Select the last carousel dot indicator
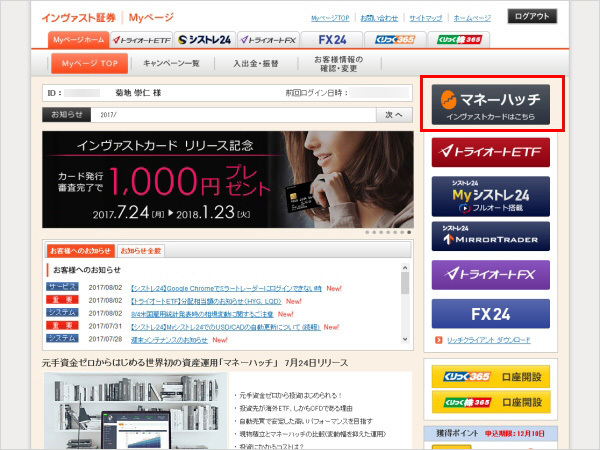 pos(409,232)
